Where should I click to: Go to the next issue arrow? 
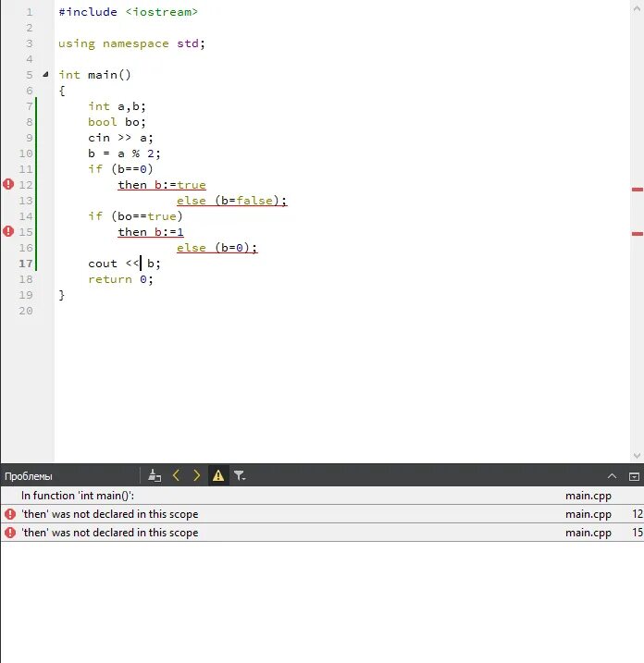(x=197, y=475)
